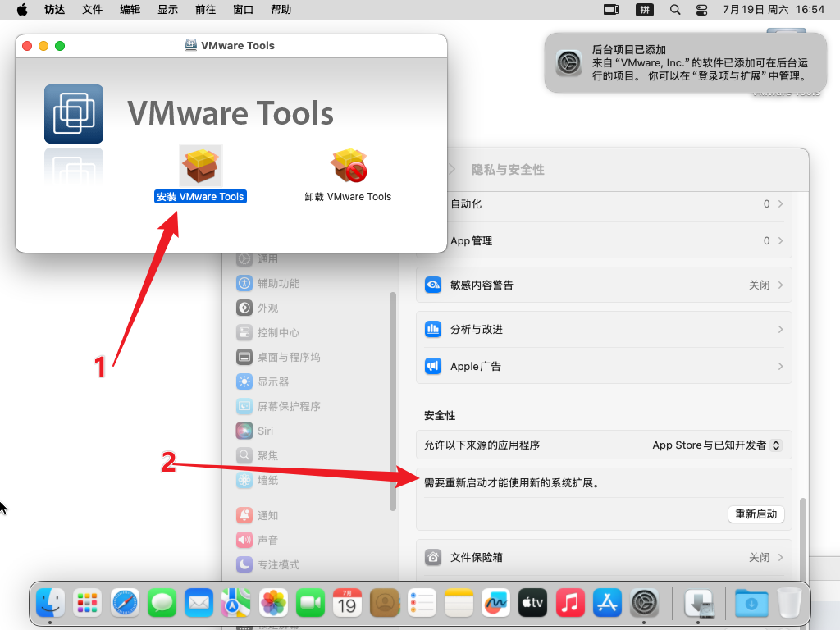Viewport: 840px width, 630px height.
Task: Open the 前往 menu
Action: pos(206,10)
